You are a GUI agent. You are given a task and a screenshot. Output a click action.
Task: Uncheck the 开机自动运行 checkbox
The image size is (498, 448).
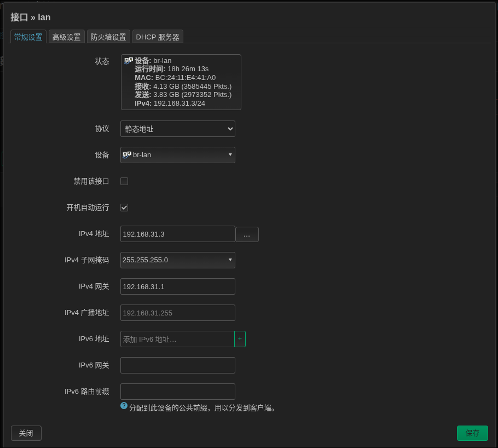(124, 208)
